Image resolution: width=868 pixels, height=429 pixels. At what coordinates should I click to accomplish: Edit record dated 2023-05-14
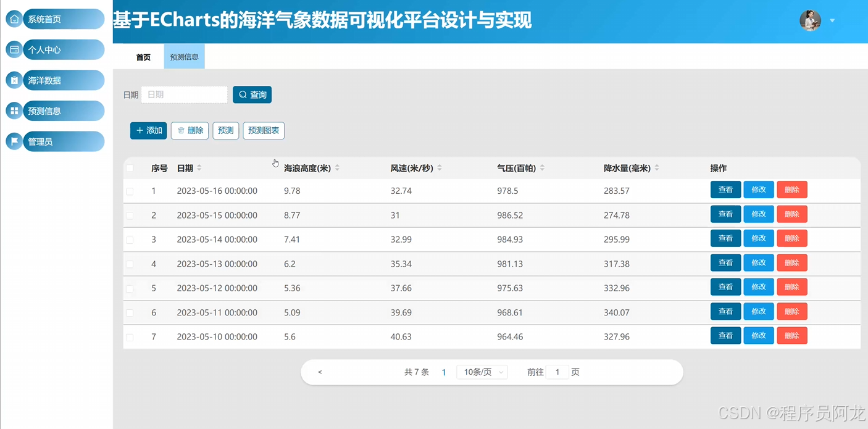[759, 238]
